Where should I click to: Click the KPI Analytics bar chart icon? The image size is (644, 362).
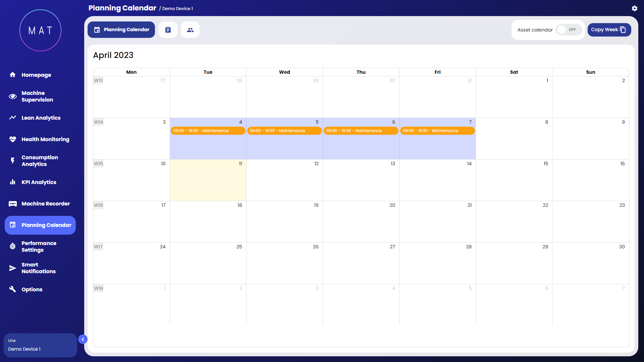[x=13, y=182]
